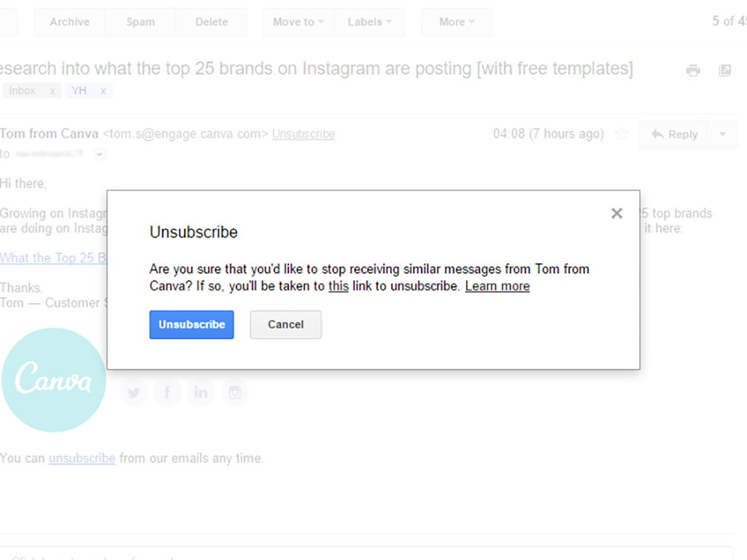This screenshot has width=747, height=560.
Task: Click the Archive toolbar button
Action: click(x=69, y=22)
